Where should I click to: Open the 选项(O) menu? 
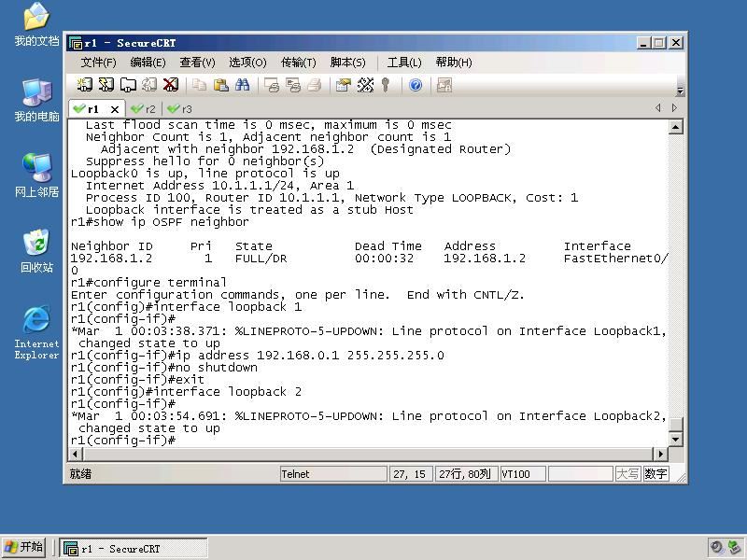[x=247, y=63]
